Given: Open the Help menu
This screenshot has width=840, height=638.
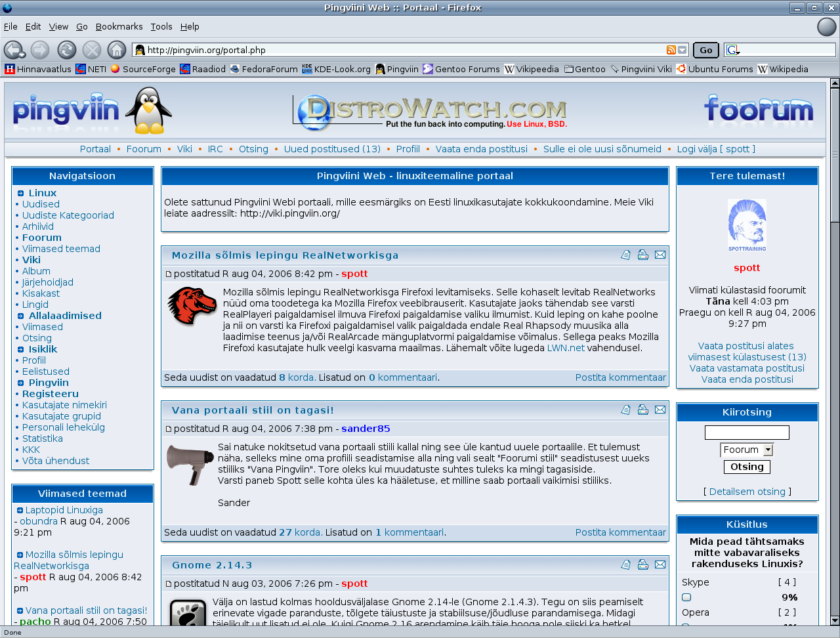Looking at the screenshot, I should pos(190,26).
